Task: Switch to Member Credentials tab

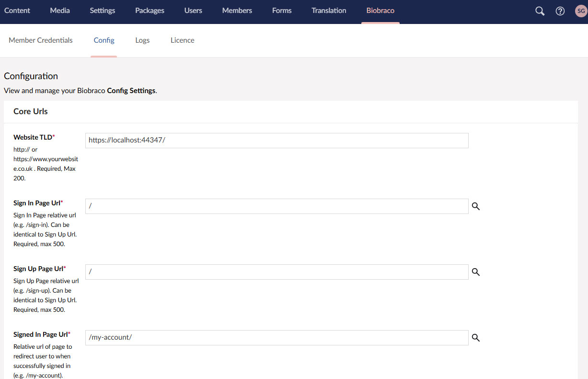Action: (41, 40)
